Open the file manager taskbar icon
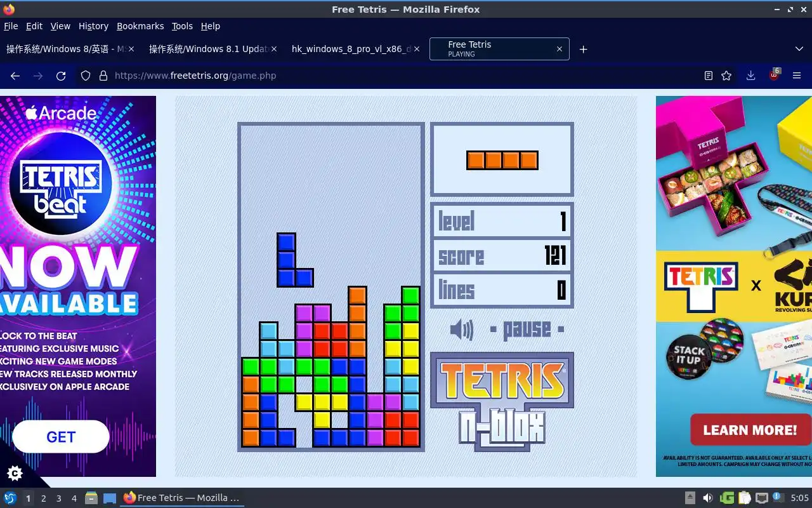The height and width of the screenshot is (508, 812). point(91,498)
